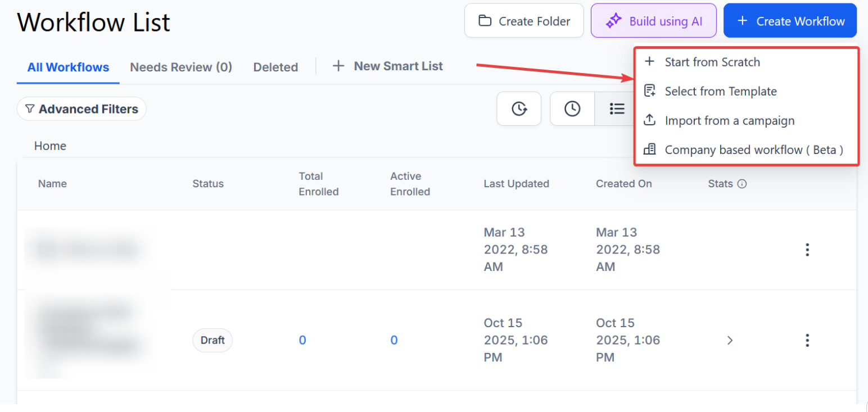Select Company based workflow (Beta)
Image resolution: width=868 pixels, height=412 pixels.
coord(753,150)
